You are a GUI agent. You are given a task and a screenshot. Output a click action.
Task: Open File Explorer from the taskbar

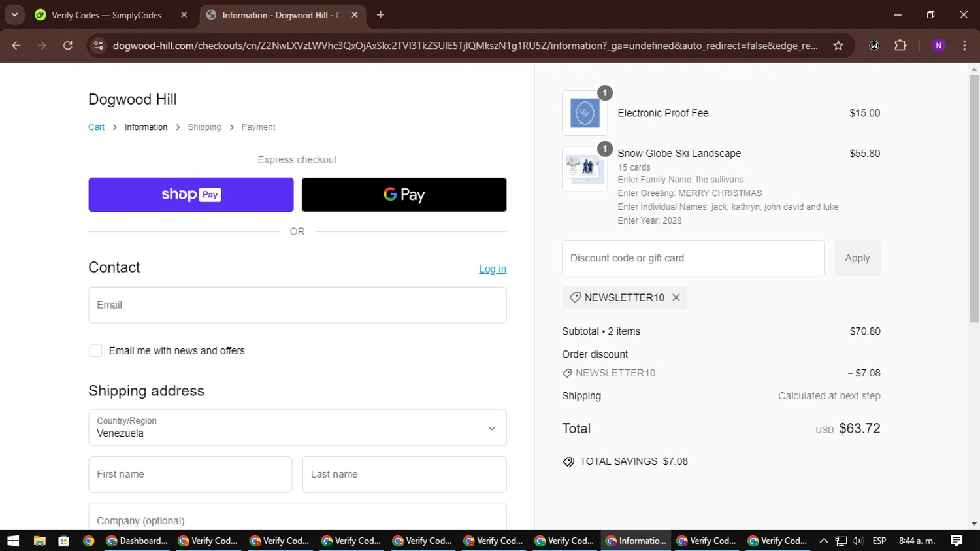[x=39, y=541]
